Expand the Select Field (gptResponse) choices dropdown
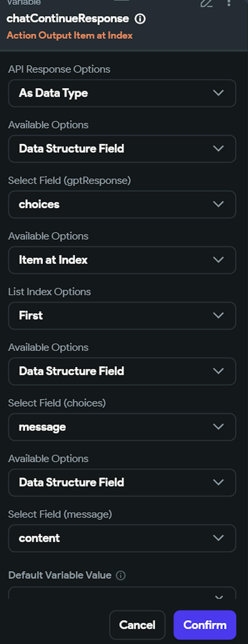Viewport: 248px width, 644px height. point(122,204)
